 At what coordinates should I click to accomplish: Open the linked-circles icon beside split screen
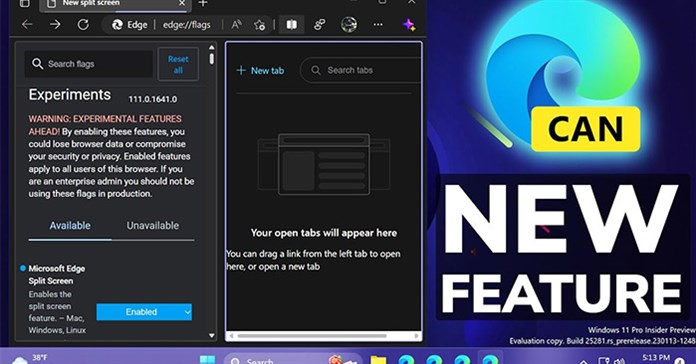pos(320,24)
